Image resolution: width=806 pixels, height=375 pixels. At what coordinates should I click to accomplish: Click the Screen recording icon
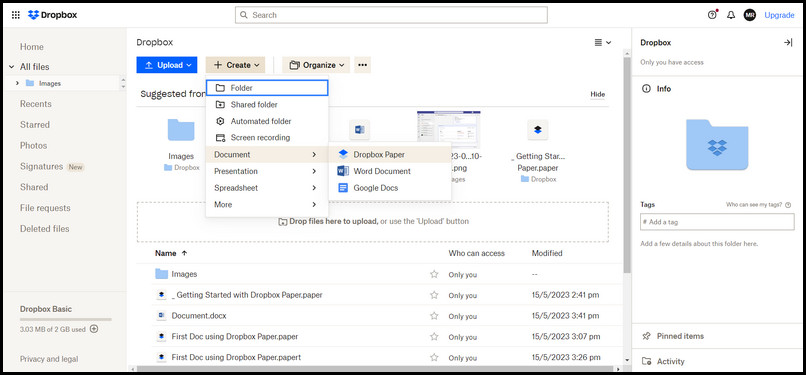[221, 138]
